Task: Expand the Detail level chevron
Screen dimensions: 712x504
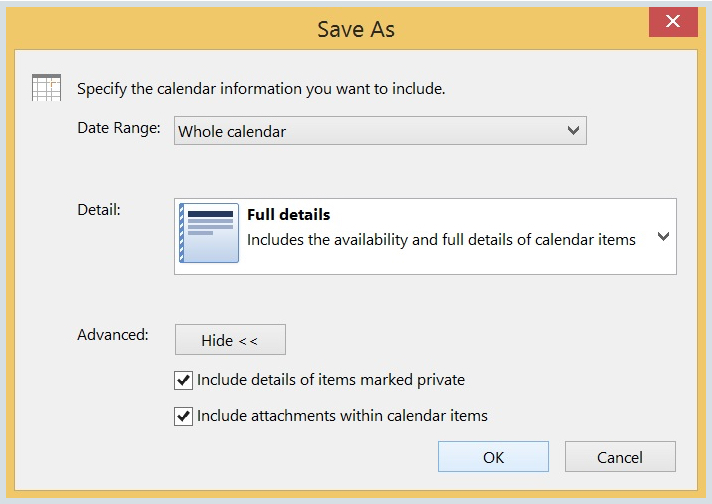Action: [662, 237]
